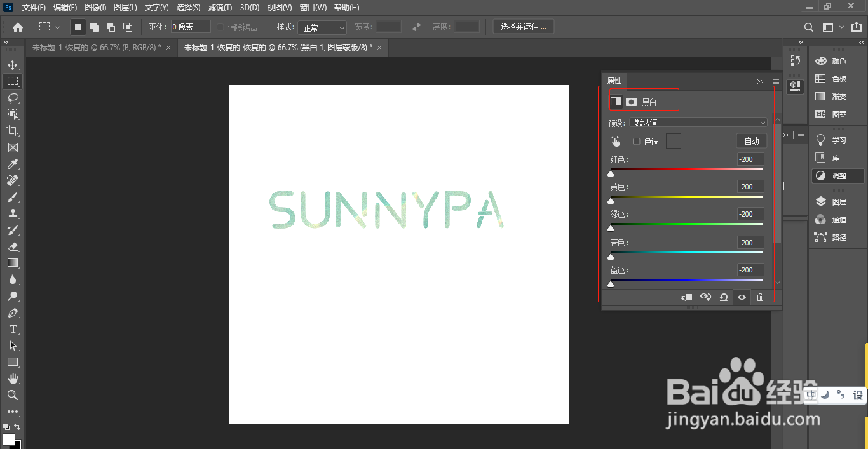Choose New Selection mode button

click(78, 27)
